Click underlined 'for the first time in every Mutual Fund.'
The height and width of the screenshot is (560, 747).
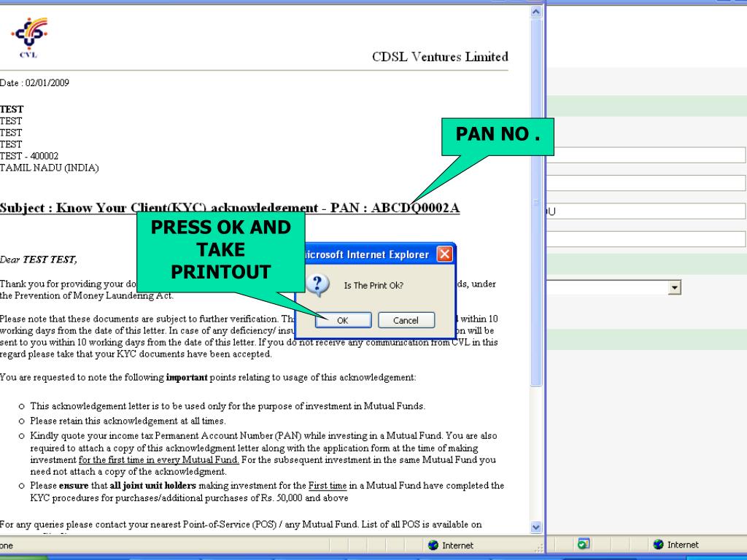pos(158,460)
